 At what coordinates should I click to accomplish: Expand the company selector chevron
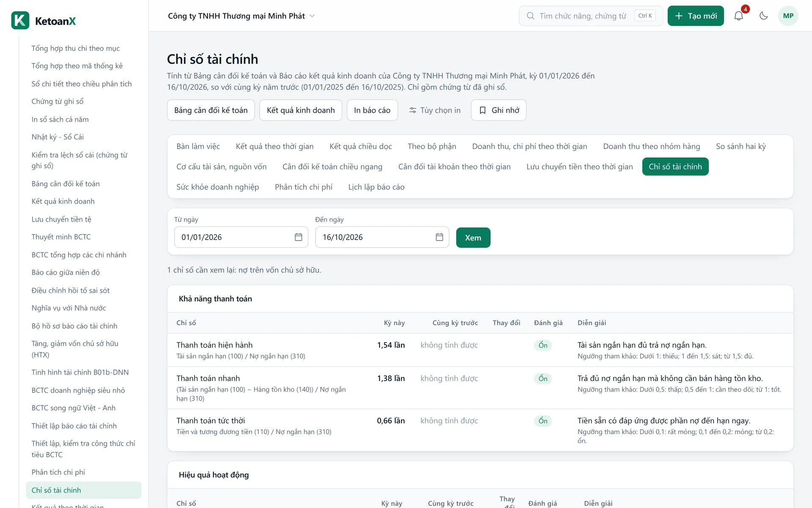point(312,16)
